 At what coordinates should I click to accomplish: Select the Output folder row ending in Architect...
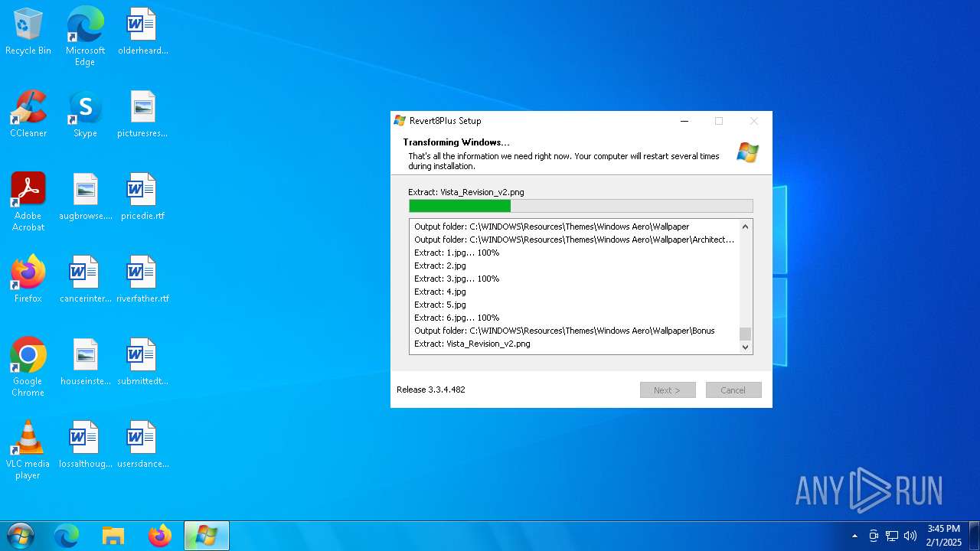pos(576,240)
